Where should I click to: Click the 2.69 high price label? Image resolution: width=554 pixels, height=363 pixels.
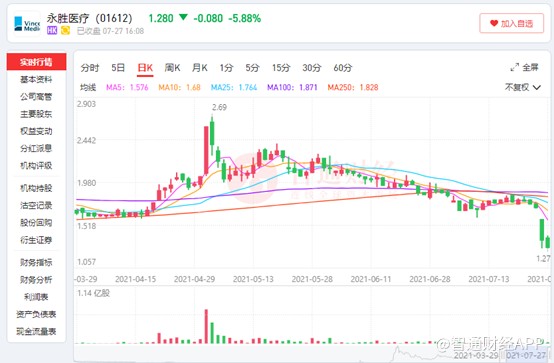pyautogui.click(x=219, y=107)
